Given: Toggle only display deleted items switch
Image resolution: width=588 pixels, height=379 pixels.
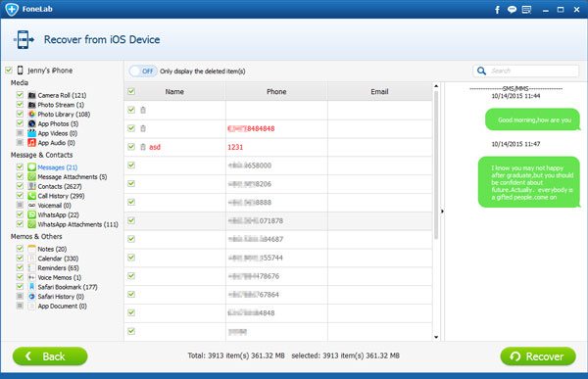Looking at the screenshot, I should 143,71.
